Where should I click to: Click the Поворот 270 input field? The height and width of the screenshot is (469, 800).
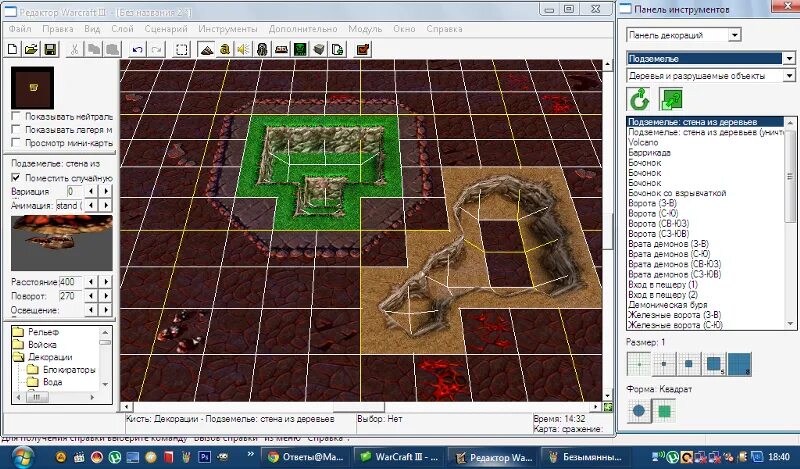pos(70,295)
